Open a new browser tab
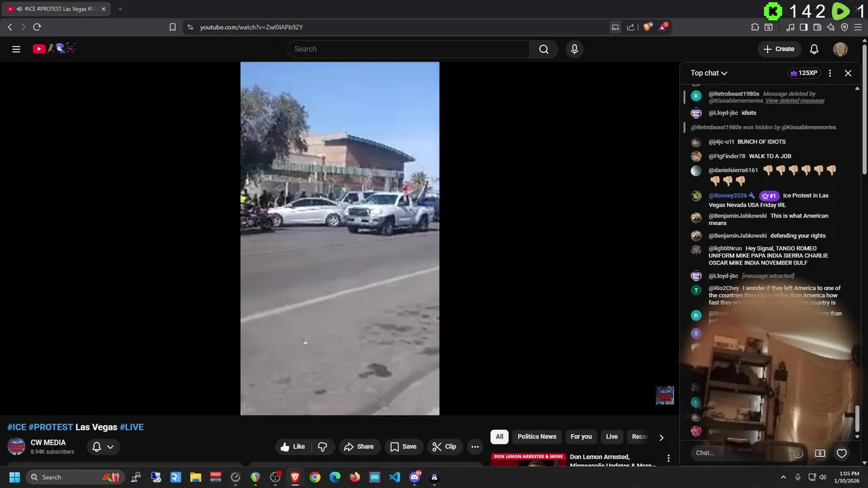Viewport: 868px width, 488px height. click(120, 9)
